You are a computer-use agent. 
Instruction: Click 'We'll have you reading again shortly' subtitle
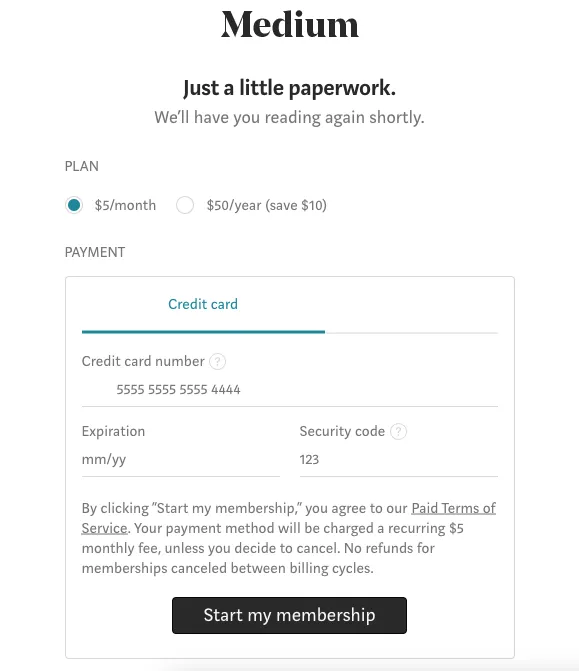coord(290,117)
